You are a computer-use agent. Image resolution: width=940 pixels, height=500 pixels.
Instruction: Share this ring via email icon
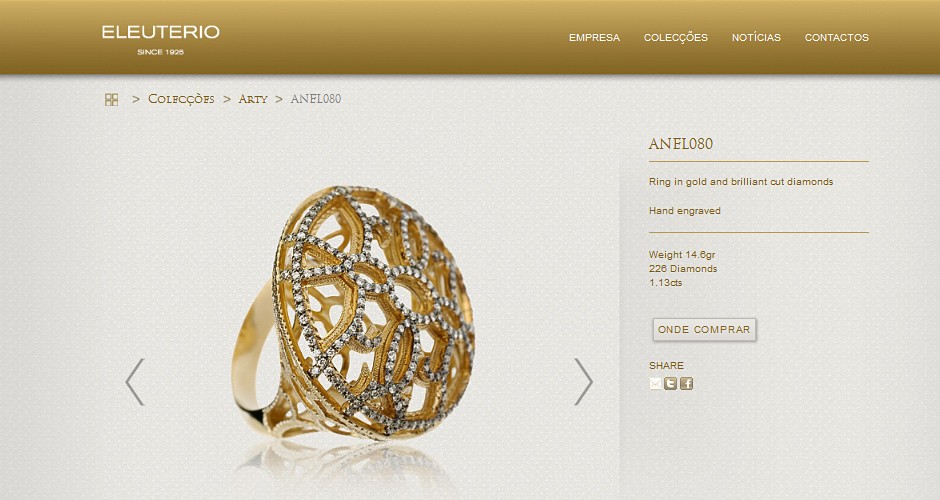coord(655,384)
